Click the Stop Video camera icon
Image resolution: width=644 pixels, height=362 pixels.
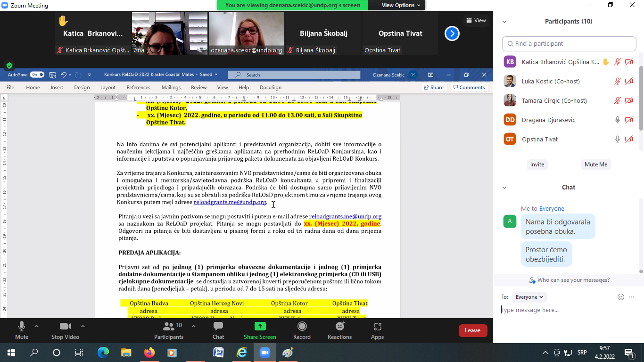65,327
